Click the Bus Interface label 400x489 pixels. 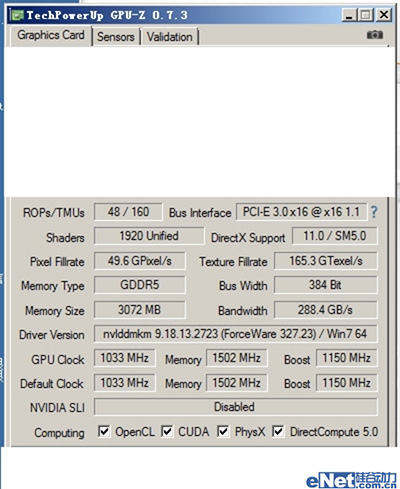pos(200,213)
